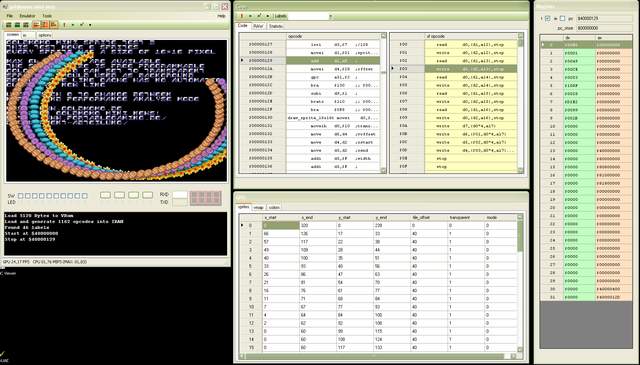
Task: Uncheck the checked box in register window header
Action: click(548, 18)
